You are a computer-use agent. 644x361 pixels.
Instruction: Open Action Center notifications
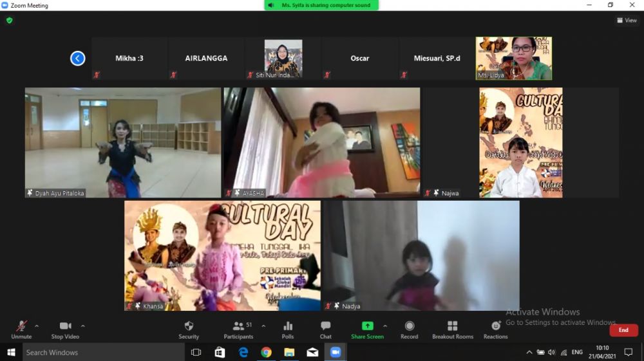click(629, 353)
